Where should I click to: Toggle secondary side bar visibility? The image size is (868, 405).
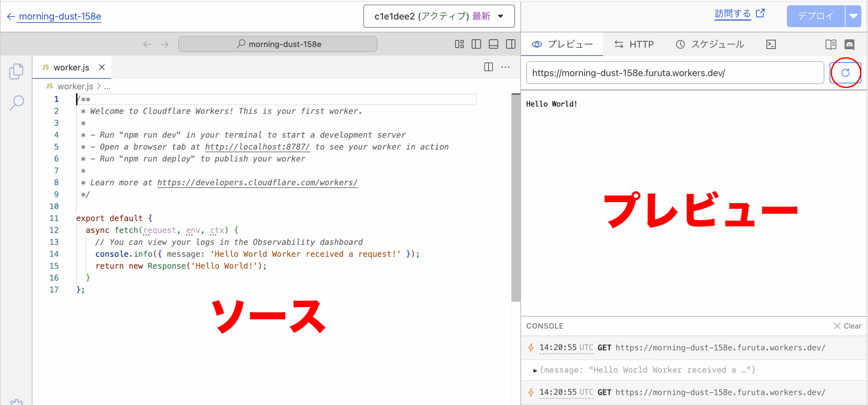click(x=511, y=44)
